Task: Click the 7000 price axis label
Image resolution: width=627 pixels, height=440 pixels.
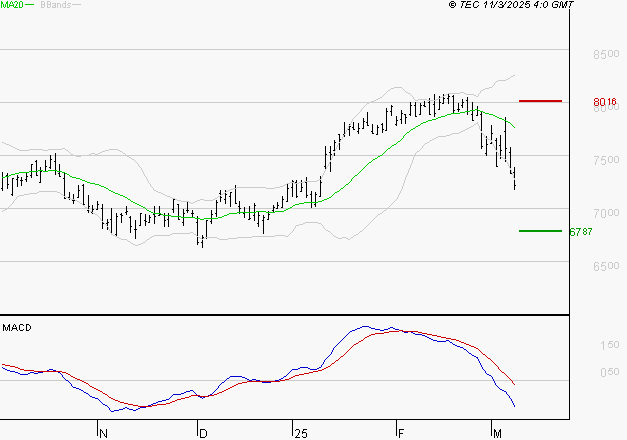Action: click(606, 213)
